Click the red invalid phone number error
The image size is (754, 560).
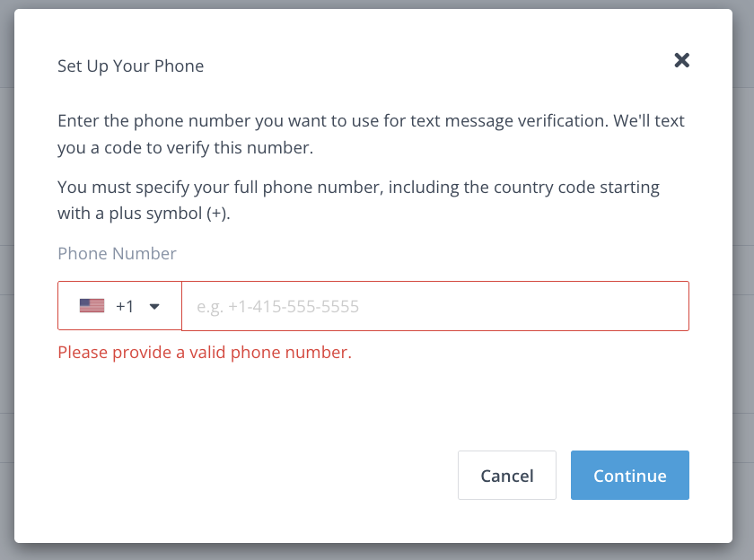pyautogui.click(x=205, y=353)
